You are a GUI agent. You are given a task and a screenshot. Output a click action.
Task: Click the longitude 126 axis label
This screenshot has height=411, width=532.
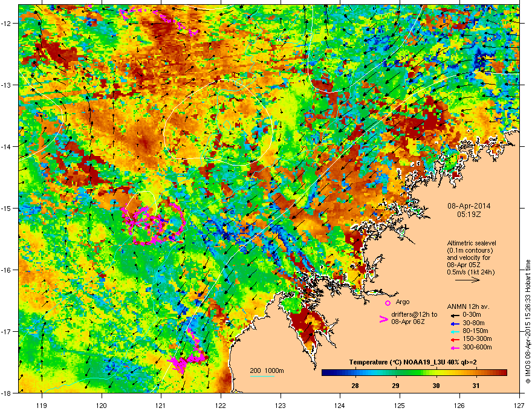(x=459, y=405)
